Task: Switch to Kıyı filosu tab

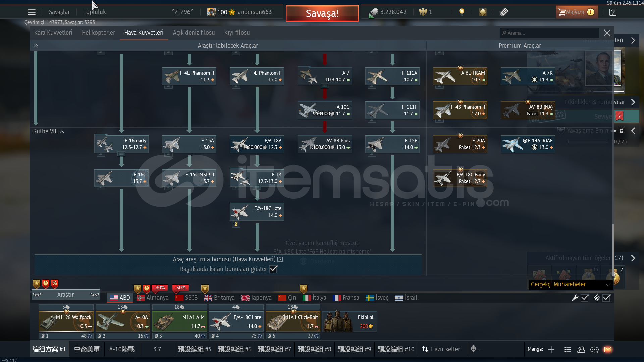Action: coord(237,33)
